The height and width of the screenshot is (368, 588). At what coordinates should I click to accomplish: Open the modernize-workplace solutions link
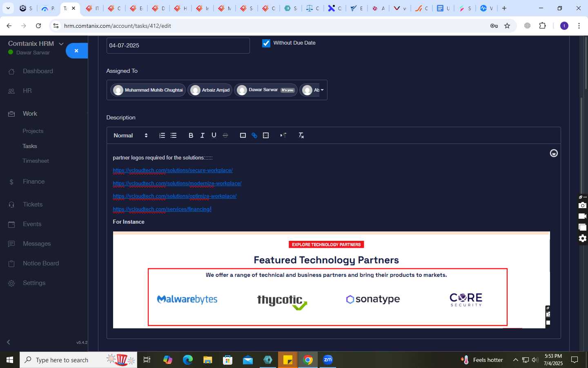177,184
